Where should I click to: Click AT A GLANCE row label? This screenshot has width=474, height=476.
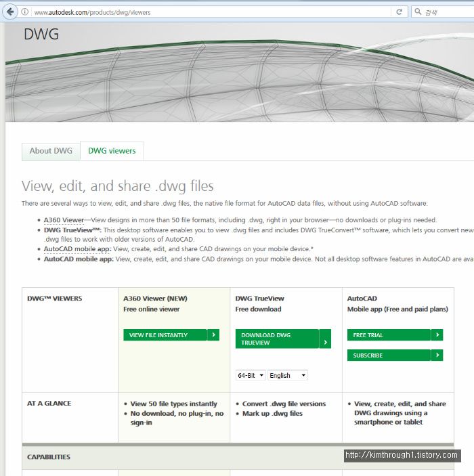pyautogui.click(x=49, y=404)
